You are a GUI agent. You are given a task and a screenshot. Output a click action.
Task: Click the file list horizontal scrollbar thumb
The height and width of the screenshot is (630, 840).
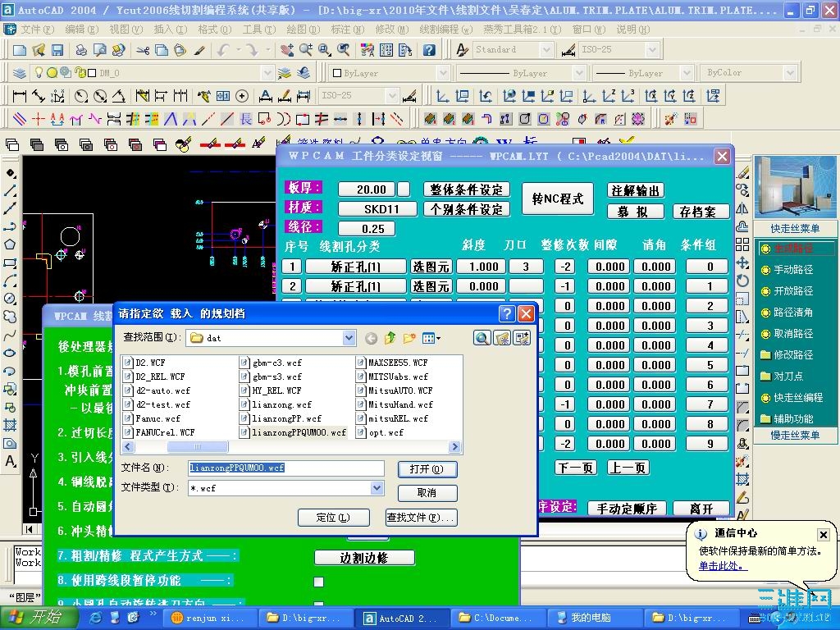[x=198, y=447]
